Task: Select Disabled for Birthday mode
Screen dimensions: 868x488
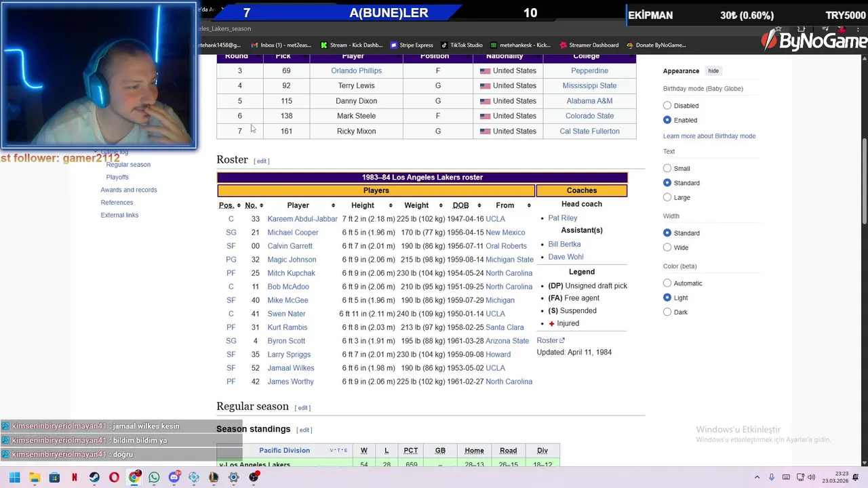Action: 667,106
